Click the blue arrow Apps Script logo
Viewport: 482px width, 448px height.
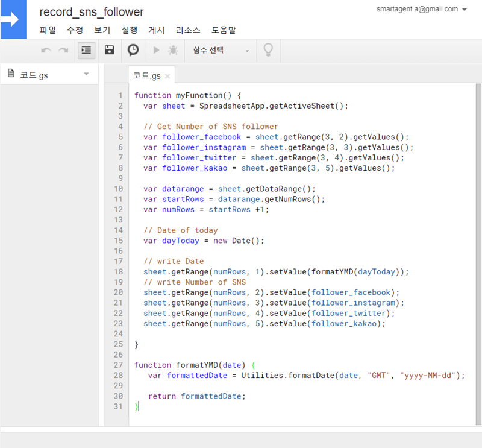13,19
